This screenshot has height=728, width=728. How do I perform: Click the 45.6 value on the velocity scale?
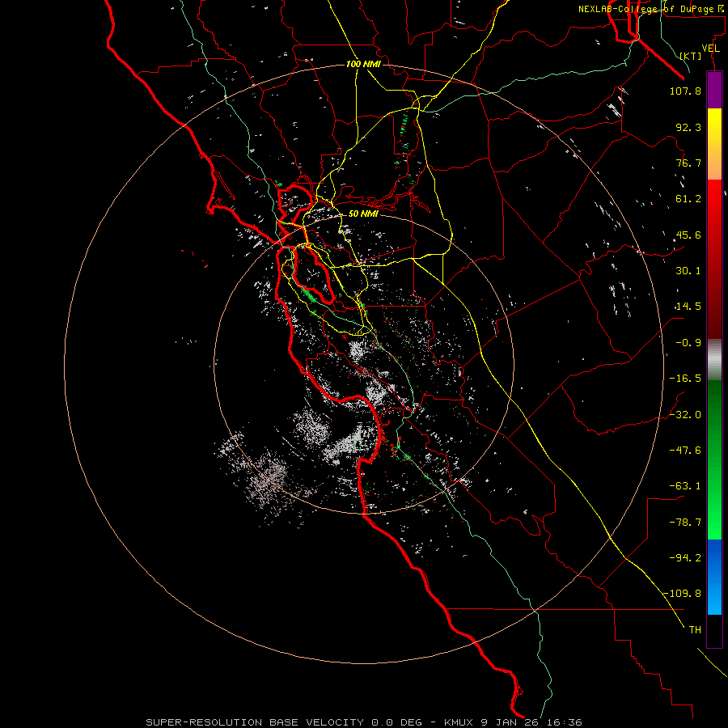688,235
